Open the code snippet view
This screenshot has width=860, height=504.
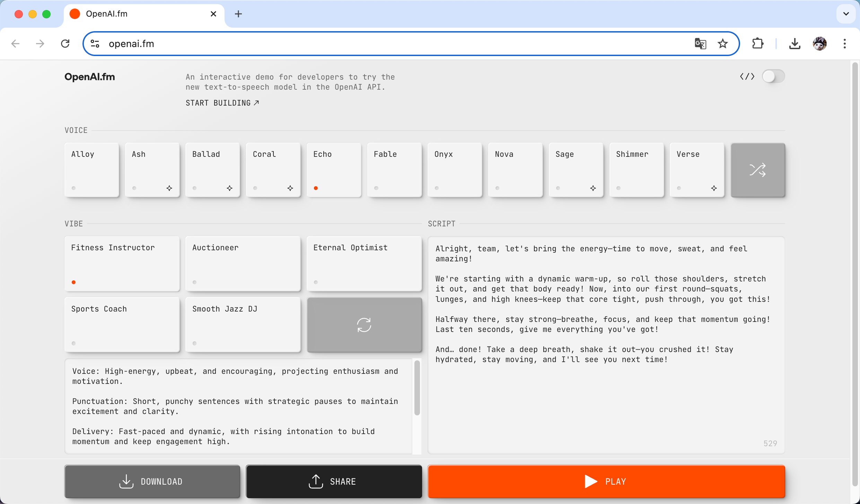(747, 76)
